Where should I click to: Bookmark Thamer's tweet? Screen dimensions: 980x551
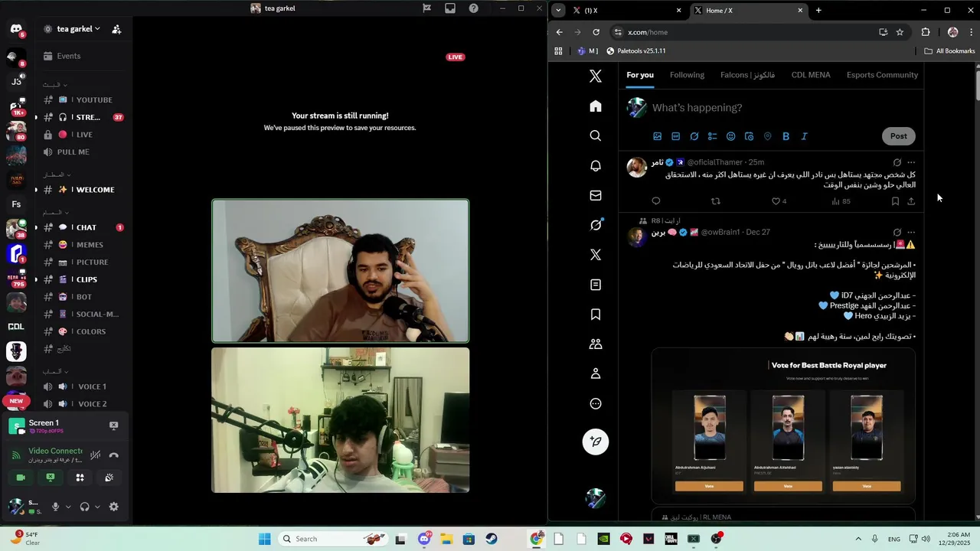pyautogui.click(x=895, y=201)
